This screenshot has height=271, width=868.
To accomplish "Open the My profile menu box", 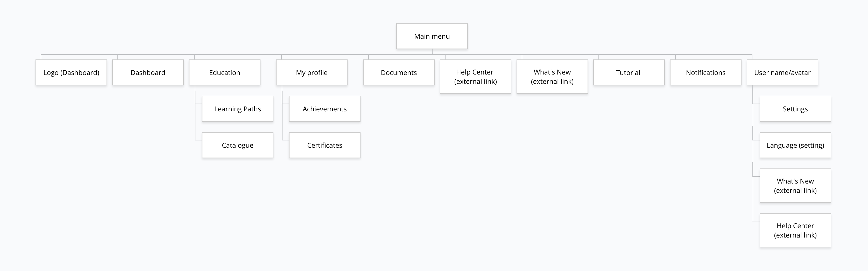I will [x=312, y=73].
